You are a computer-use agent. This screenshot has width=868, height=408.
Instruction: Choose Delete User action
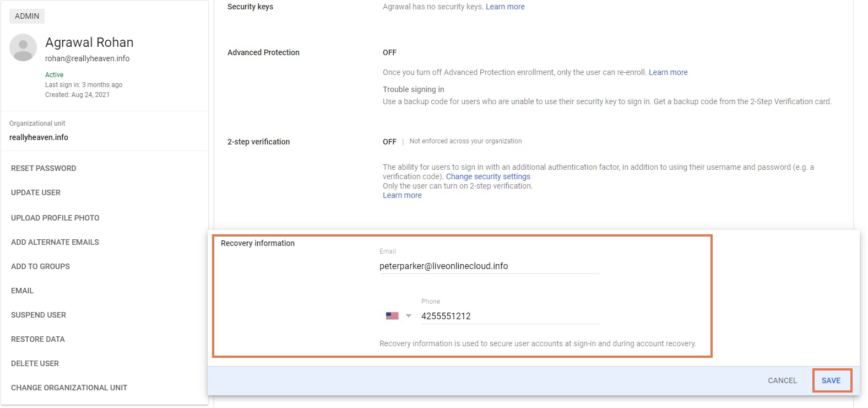pyautogui.click(x=35, y=363)
